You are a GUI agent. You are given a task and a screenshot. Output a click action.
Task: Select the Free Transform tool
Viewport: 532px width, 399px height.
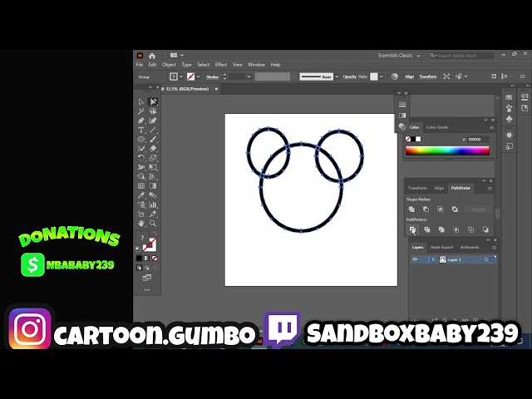click(153, 167)
